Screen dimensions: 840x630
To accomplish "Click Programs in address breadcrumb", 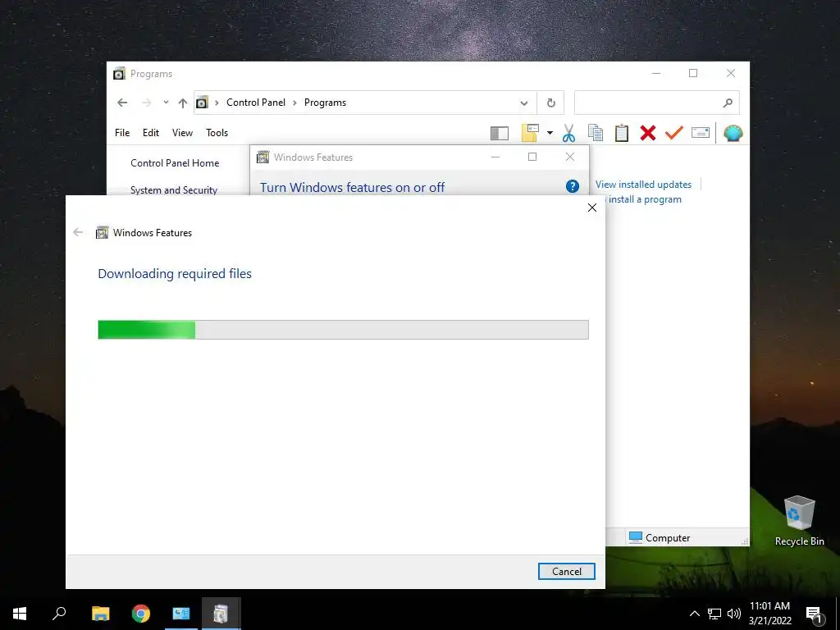I will (325, 103).
